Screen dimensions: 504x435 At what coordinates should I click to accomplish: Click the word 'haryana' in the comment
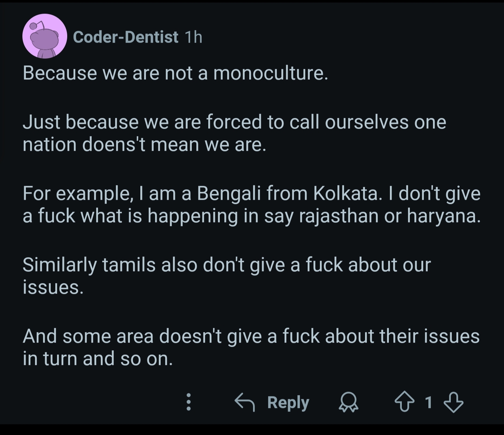point(443,216)
